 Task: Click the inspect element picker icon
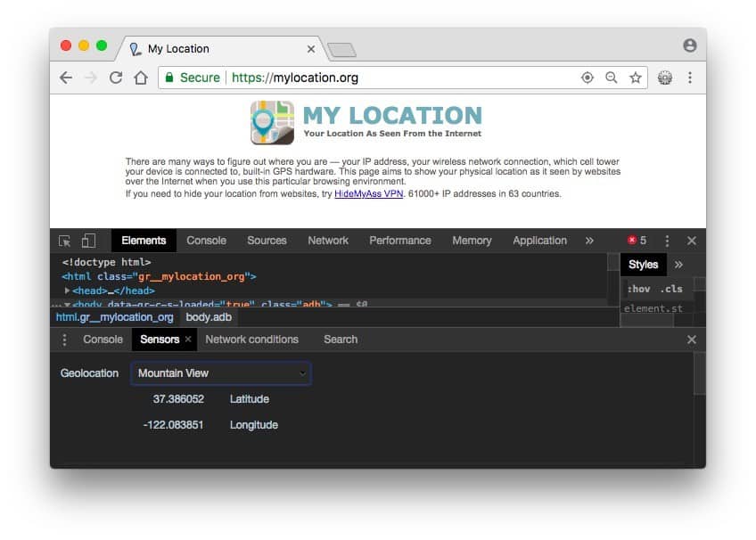[x=65, y=241]
